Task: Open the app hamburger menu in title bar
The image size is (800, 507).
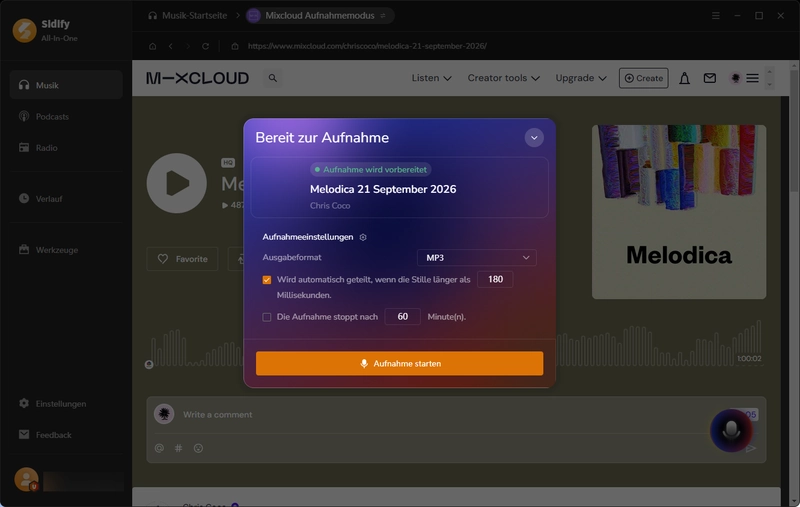Action: 716,16
